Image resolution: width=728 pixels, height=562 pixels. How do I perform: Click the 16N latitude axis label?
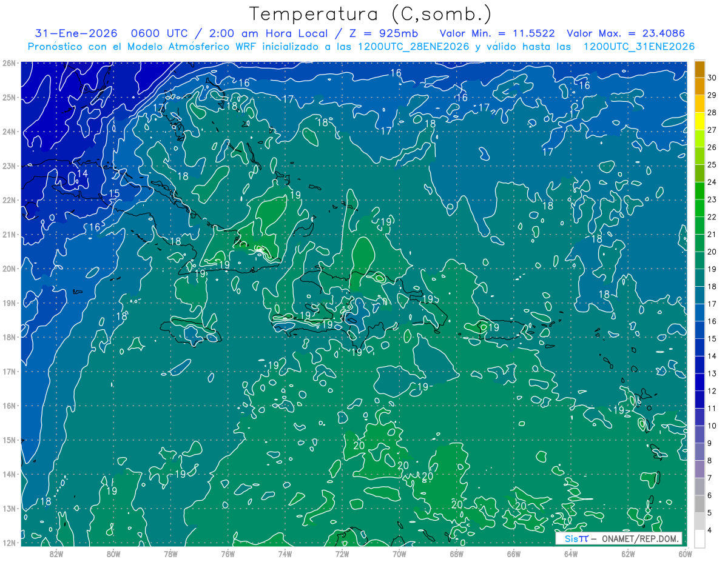(x=9, y=406)
